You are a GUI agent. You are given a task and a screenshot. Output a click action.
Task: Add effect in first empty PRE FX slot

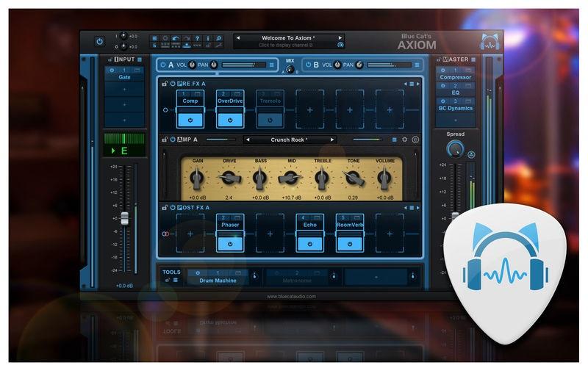coord(309,109)
